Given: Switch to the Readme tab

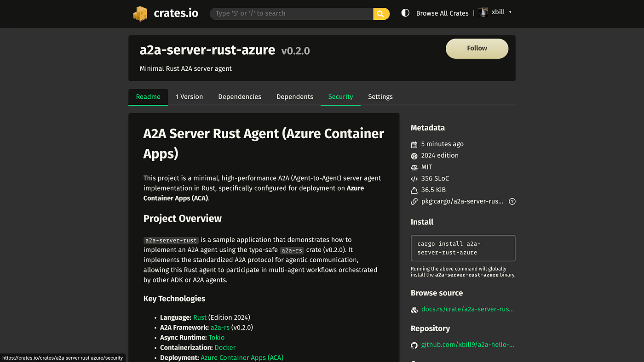Looking at the screenshot, I should (x=148, y=97).
